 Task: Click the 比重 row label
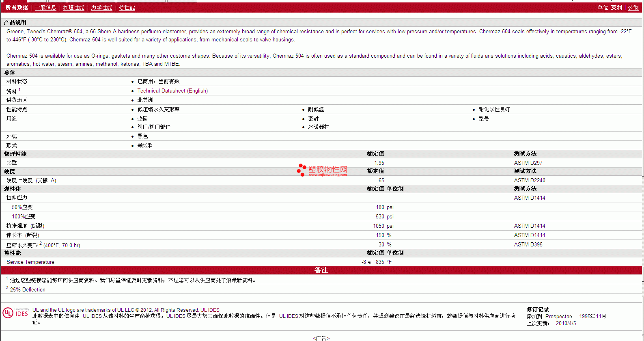(x=11, y=162)
